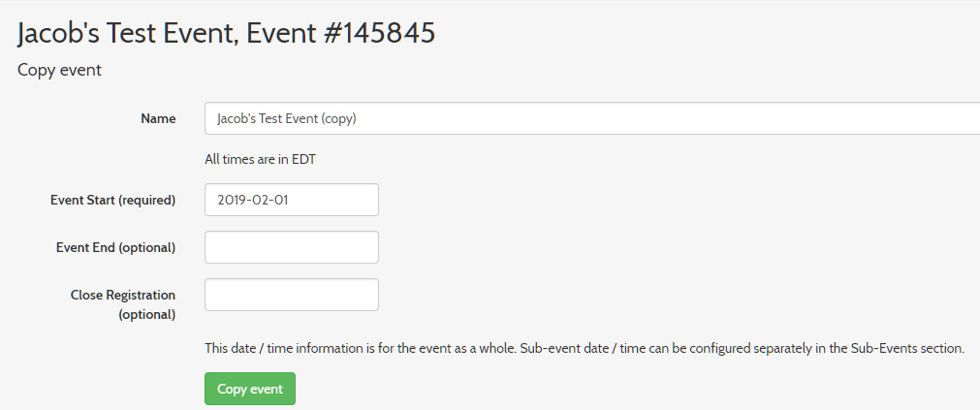Focus the Event Start date field

pos(291,200)
